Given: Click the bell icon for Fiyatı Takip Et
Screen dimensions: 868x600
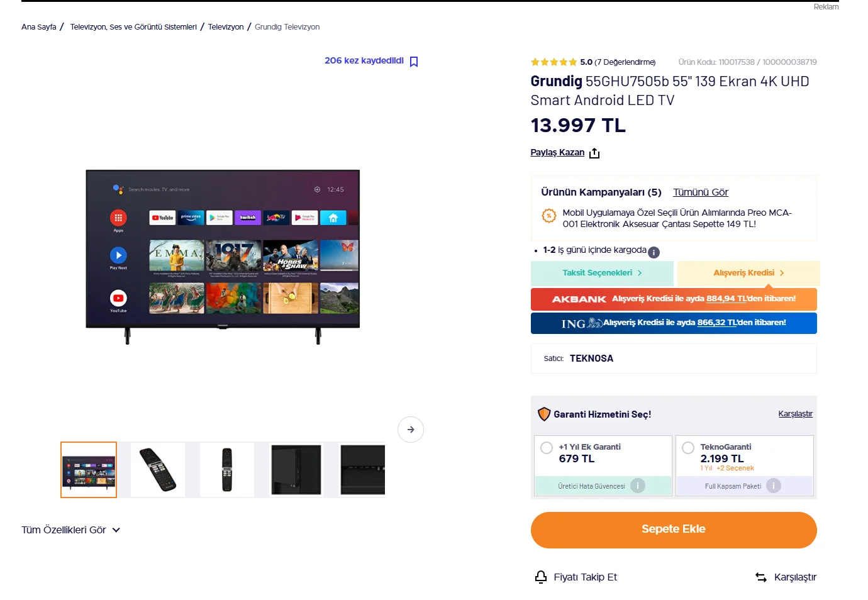Looking at the screenshot, I should (x=541, y=577).
